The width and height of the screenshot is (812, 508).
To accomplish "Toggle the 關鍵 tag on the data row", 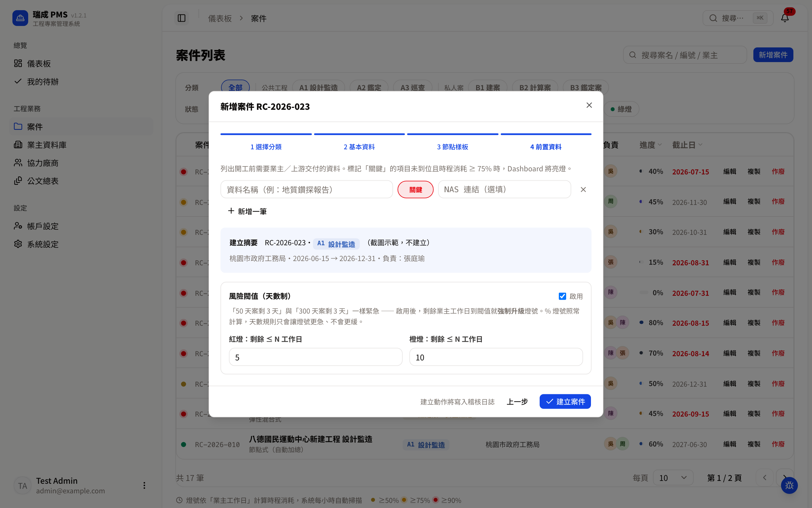I will coord(415,189).
